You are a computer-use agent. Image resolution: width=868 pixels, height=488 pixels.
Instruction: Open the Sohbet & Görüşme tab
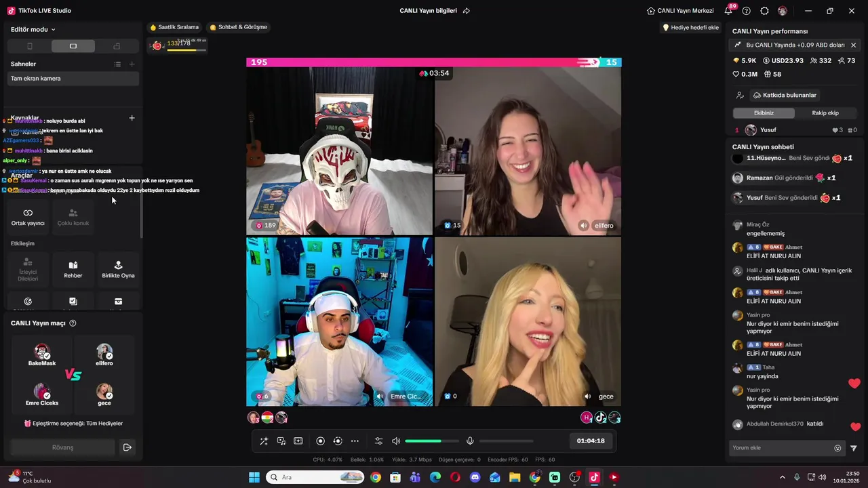(x=238, y=27)
